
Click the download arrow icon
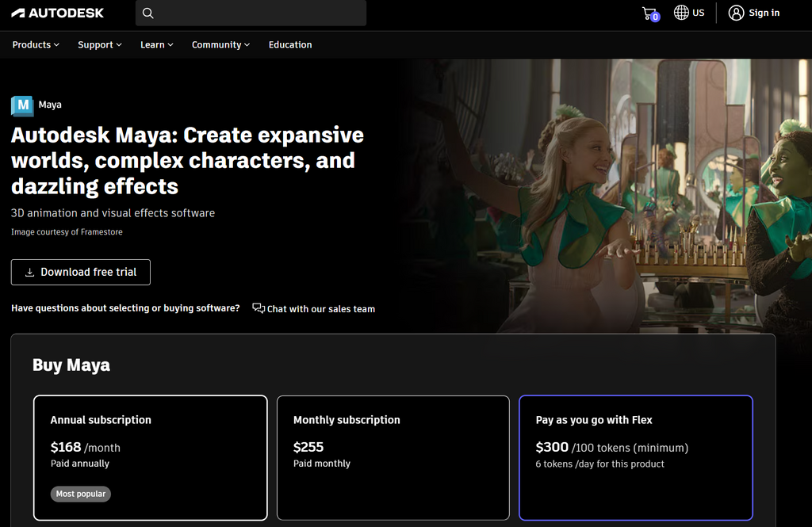(x=30, y=273)
